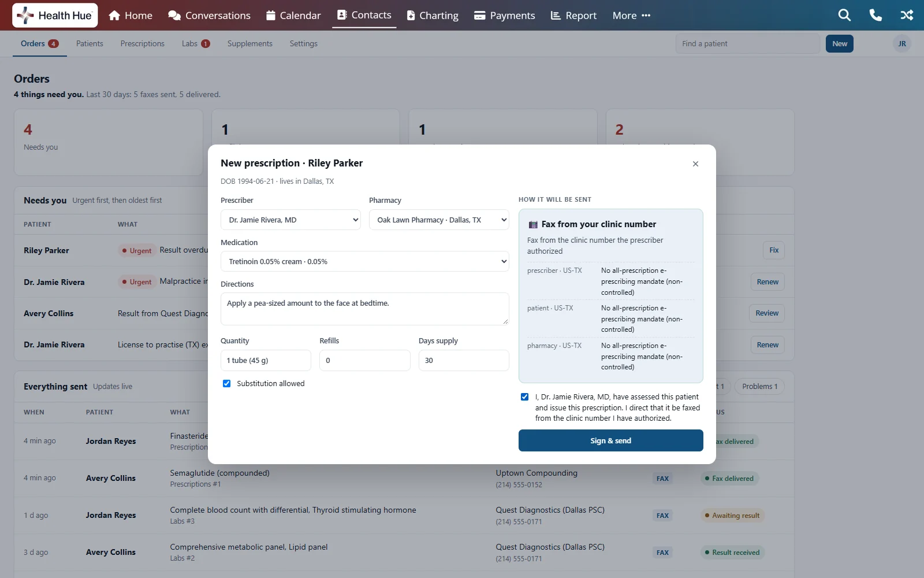Click the Conversations chat bubbles icon
Image resolution: width=924 pixels, height=578 pixels.
tap(174, 16)
